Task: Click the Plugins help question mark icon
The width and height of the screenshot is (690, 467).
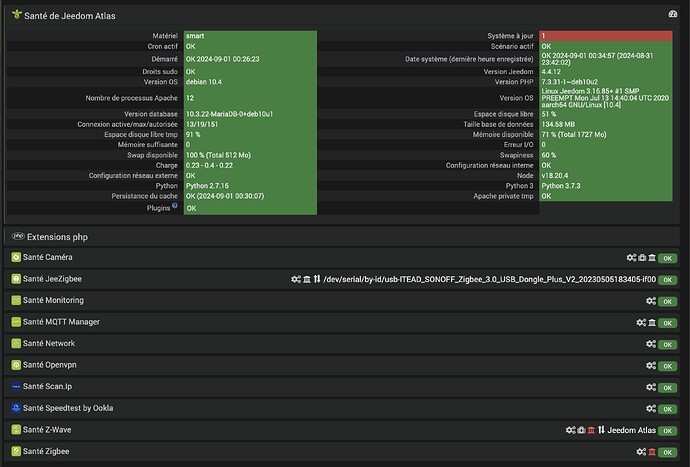Action: coord(175,207)
